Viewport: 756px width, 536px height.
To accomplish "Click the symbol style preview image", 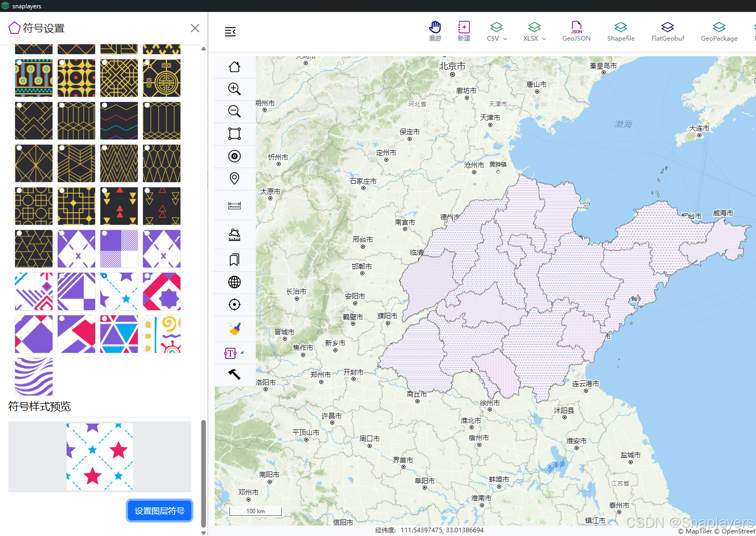I will coord(100,457).
